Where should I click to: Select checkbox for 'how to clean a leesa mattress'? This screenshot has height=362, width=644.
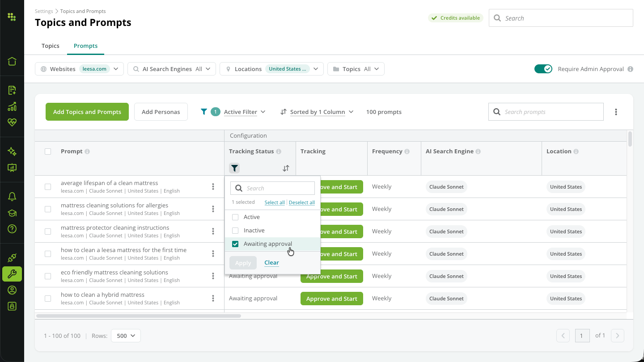(48, 254)
